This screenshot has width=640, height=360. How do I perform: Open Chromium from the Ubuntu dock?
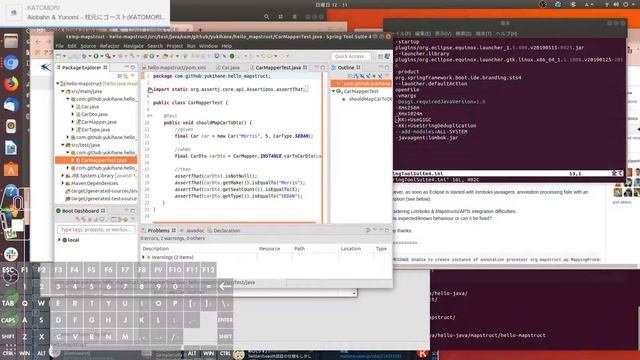click(x=11, y=62)
